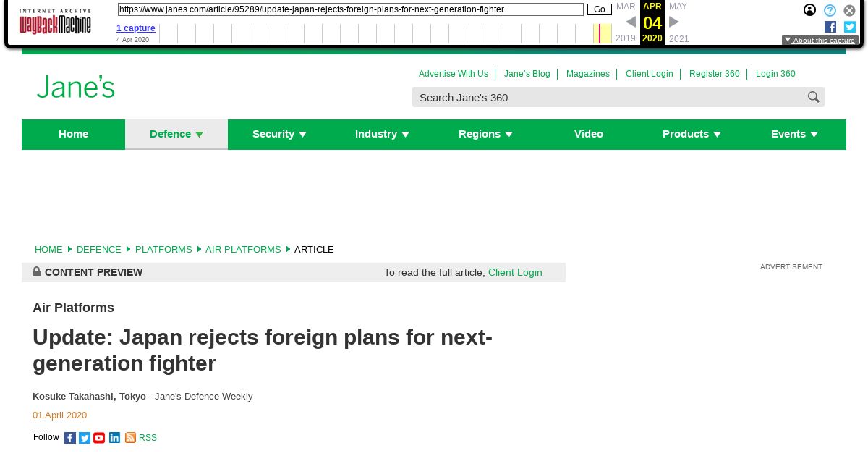
Task: Open Advertise With Us link
Action: [454, 74]
